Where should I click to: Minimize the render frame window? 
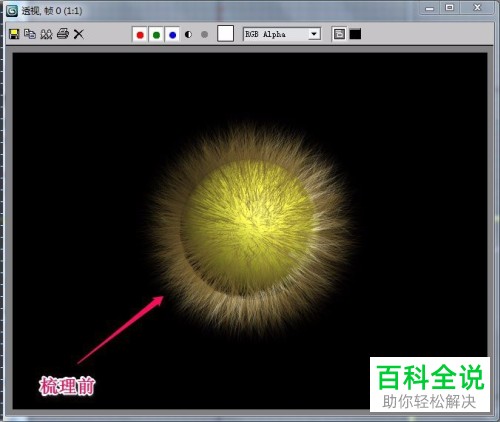pos(430,8)
